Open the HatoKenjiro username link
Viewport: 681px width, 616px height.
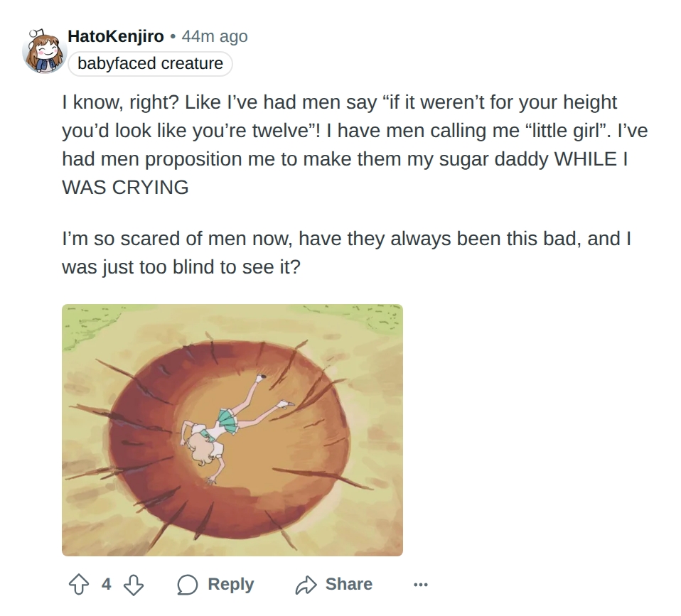point(116,36)
